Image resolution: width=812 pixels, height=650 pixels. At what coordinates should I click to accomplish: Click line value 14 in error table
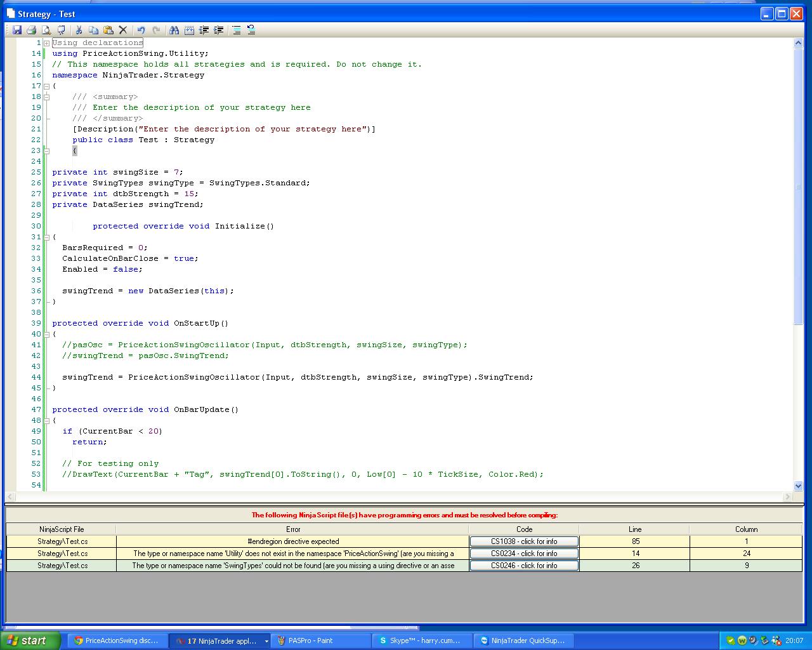click(x=635, y=554)
